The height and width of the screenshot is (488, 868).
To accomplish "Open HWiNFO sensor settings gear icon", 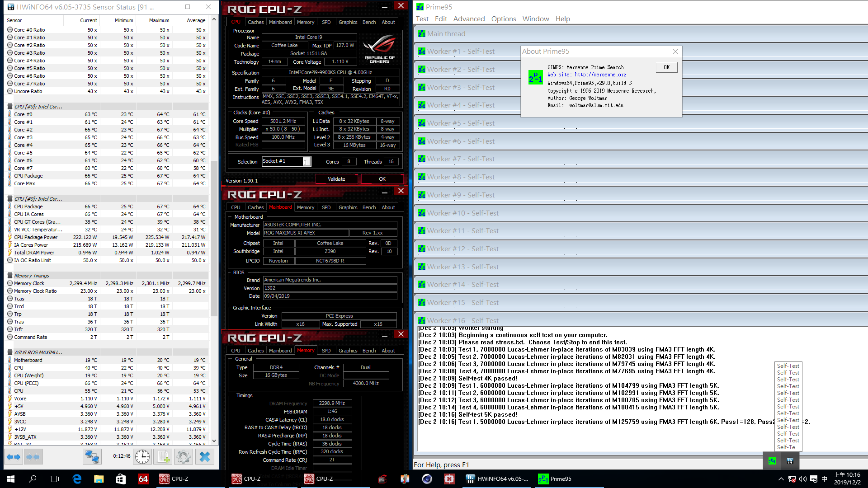I will click(x=183, y=457).
